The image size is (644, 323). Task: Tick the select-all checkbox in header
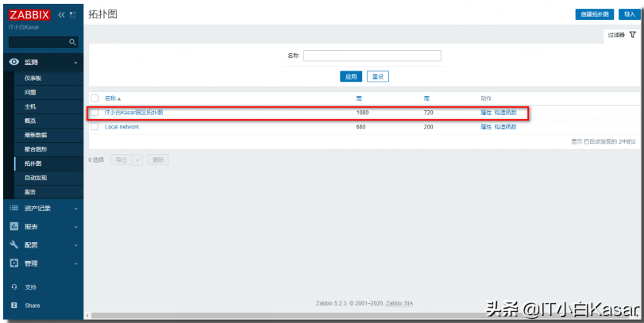click(x=94, y=98)
